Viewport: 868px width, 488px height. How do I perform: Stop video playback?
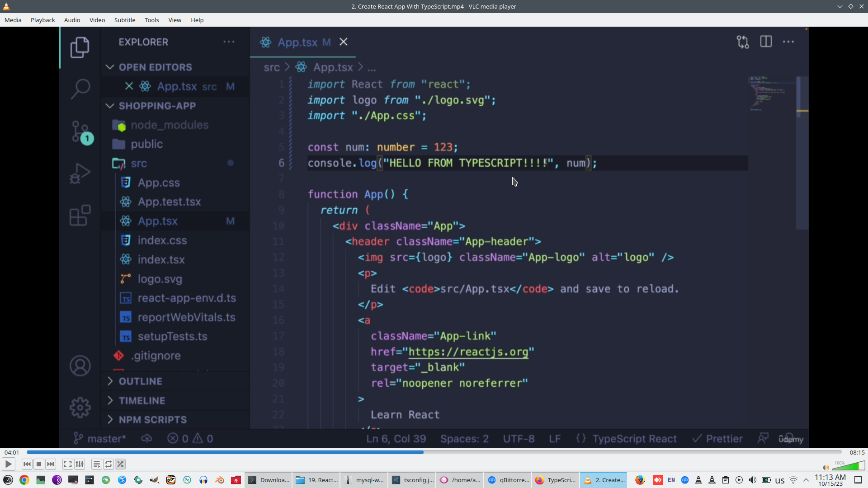39,464
